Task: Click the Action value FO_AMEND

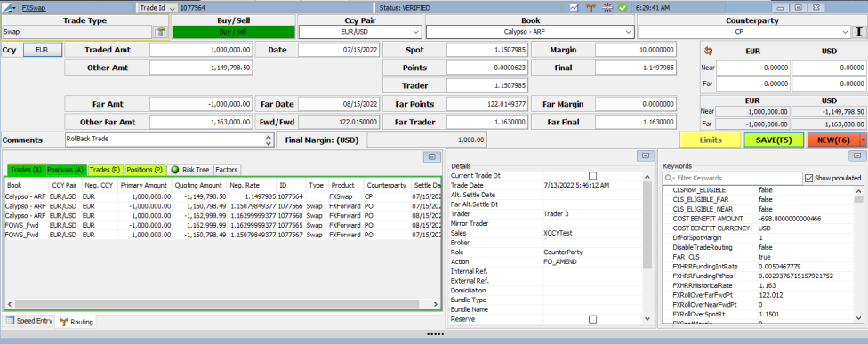Action: pos(560,261)
